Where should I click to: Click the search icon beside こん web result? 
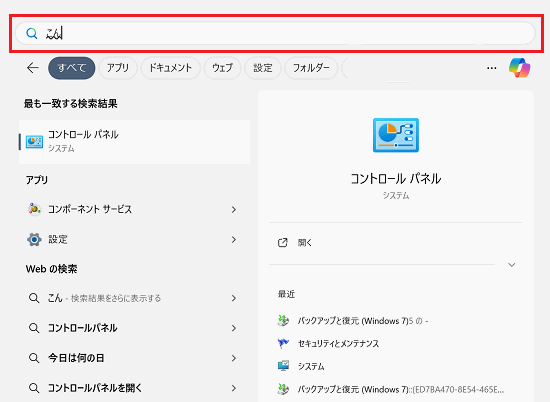34,298
